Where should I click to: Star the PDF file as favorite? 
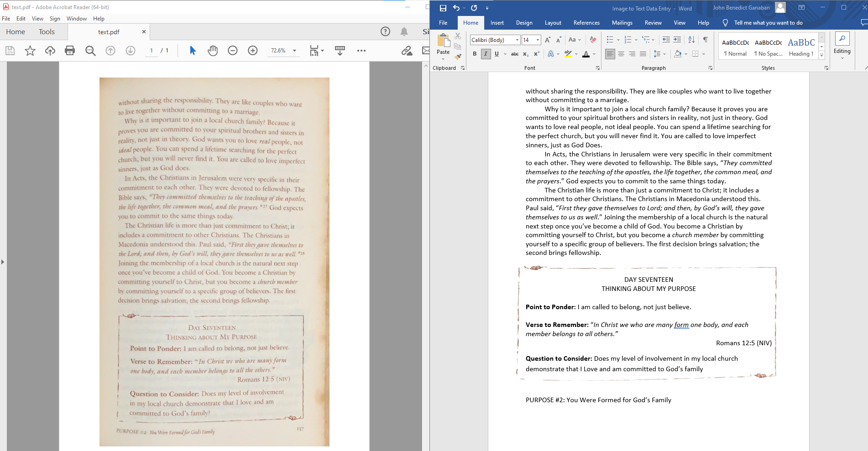point(30,51)
